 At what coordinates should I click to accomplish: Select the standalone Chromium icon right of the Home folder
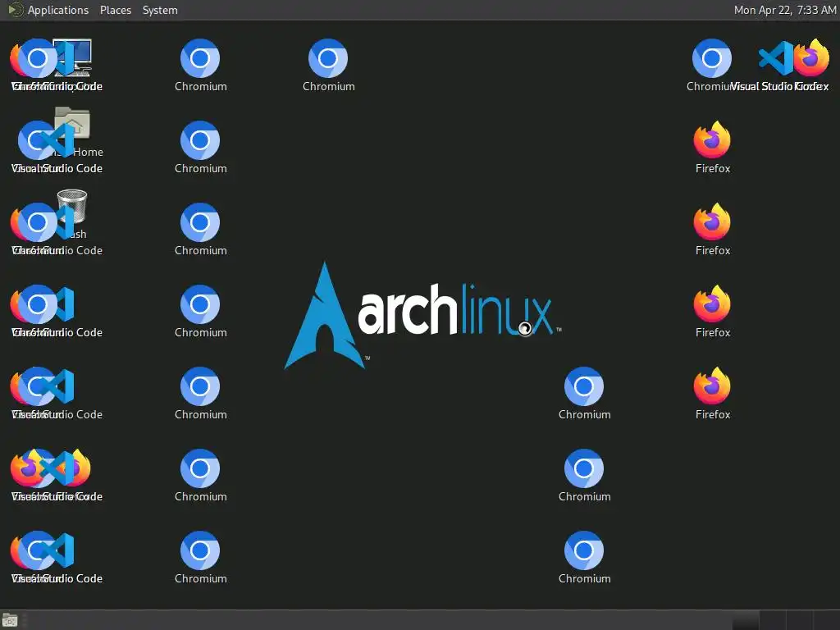200,140
